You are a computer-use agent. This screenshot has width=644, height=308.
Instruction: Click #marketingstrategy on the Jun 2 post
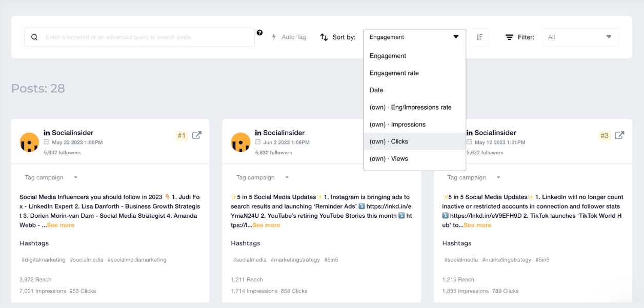295,260
